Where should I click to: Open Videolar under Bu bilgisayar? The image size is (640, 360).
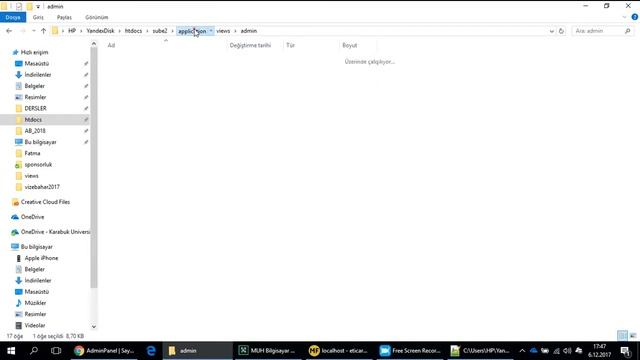pos(35,325)
